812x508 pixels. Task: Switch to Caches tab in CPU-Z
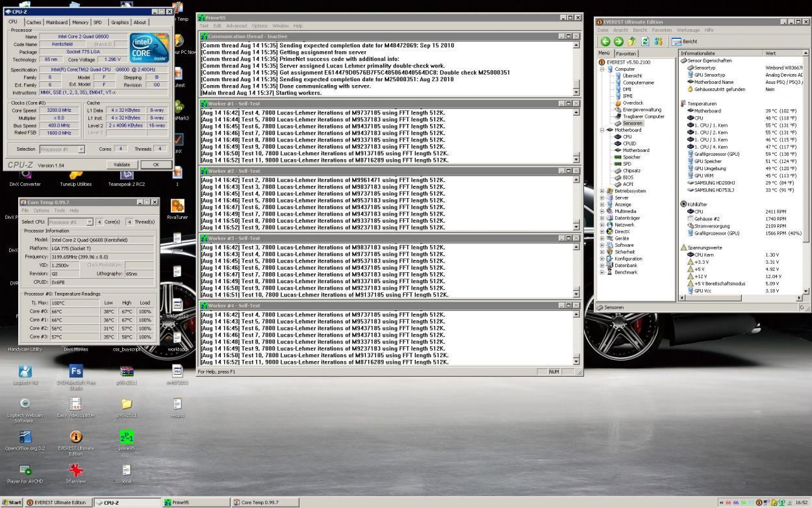33,22
